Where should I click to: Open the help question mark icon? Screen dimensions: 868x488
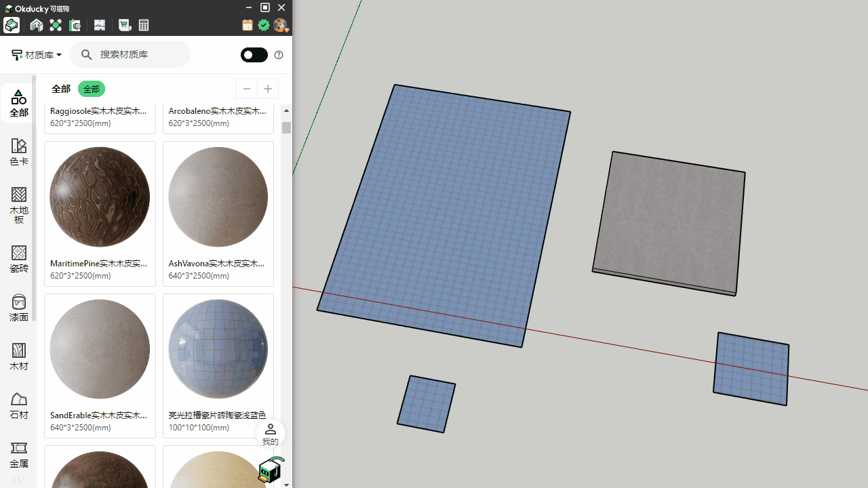click(279, 55)
